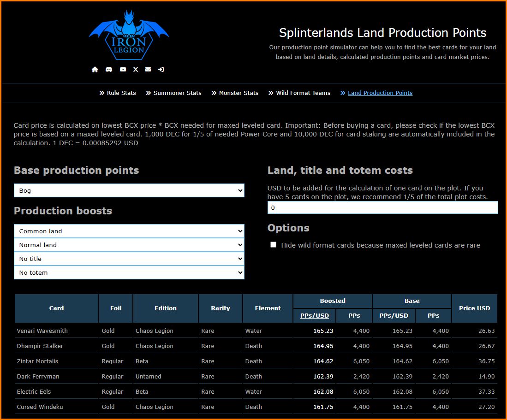Open the home icon link

95,70
